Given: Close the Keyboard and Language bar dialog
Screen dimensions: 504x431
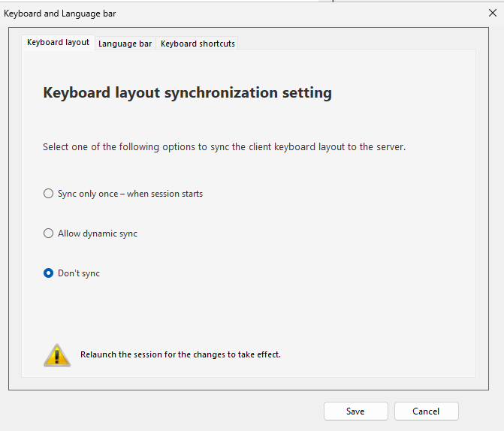Looking at the screenshot, I should [x=492, y=13].
